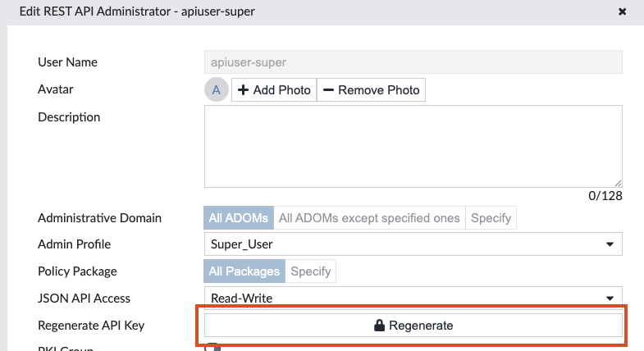Viewport: 644px width, 351px height.
Task: Close the Edit REST API Administrator dialog
Action: [622, 11]
